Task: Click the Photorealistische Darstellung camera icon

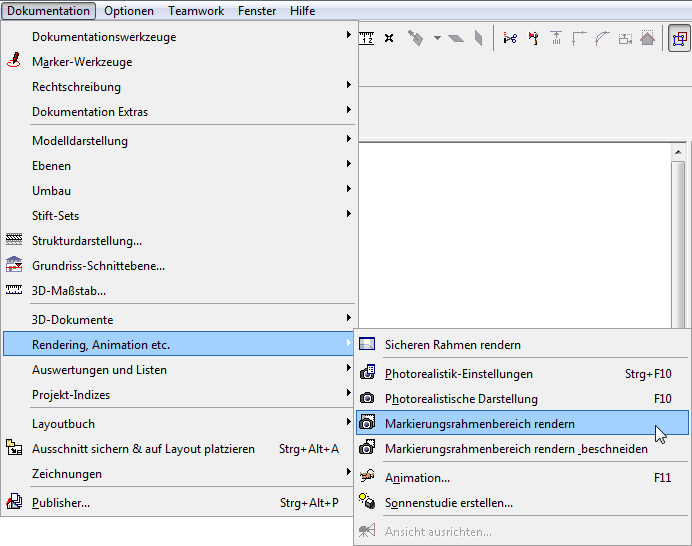Action: 367,398
